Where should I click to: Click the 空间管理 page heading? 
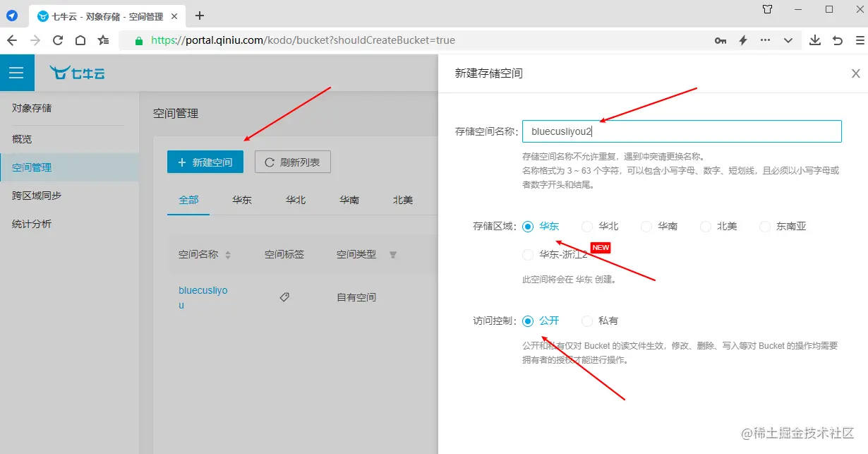coord(176,113)
